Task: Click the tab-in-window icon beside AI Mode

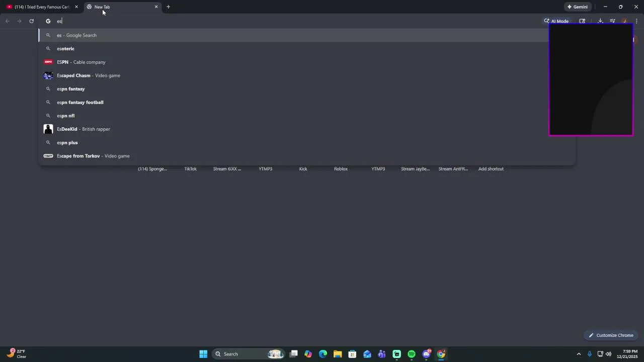Action: point(582,21)
